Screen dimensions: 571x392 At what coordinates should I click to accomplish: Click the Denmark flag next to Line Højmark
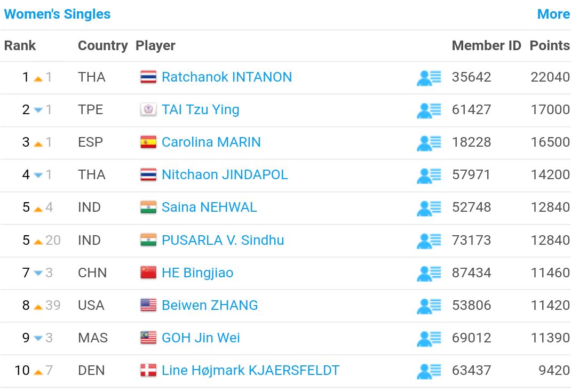tap(148, 371)
